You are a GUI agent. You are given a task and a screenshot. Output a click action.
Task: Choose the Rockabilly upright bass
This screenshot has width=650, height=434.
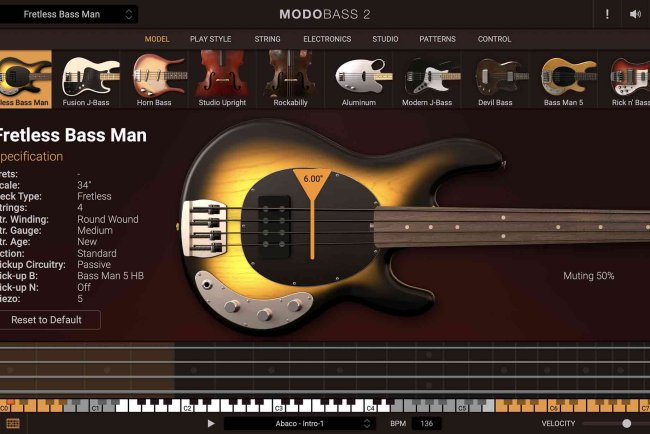coord(290,79)
